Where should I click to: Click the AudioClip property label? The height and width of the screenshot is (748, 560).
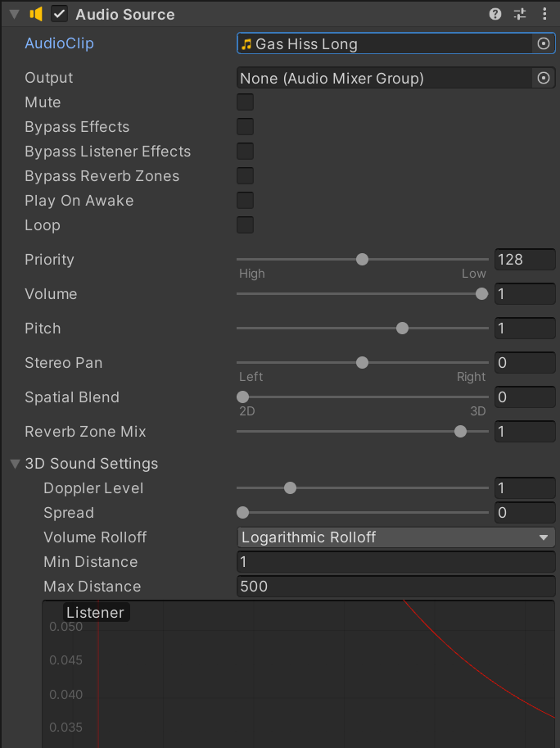59,43
